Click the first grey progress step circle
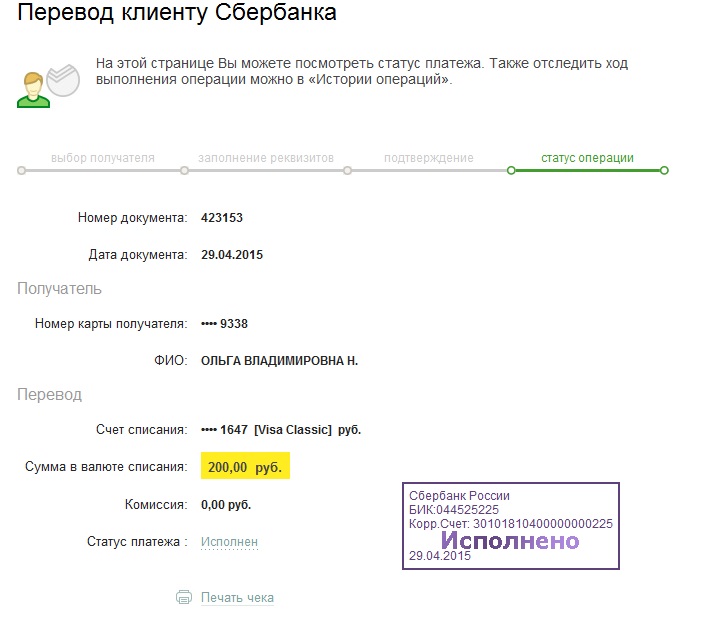This screenshot has height=622, width=702. coord(21,171)
